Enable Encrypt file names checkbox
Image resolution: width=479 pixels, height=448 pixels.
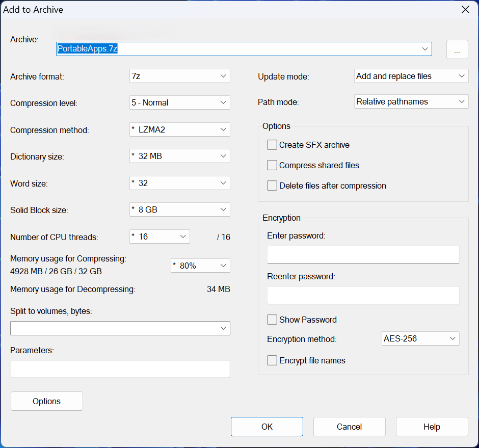point(272,360)
